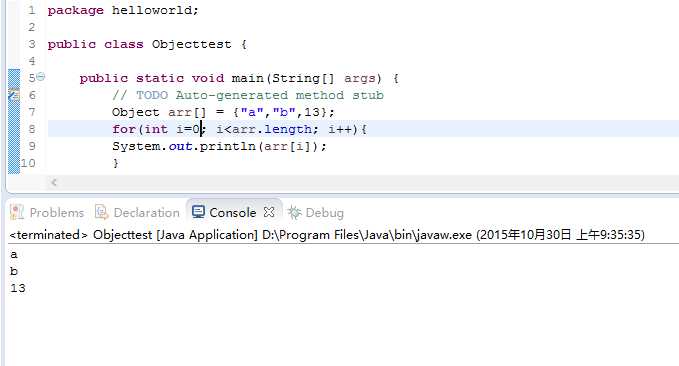
Task: Click 'arr.length' in the for loop
Action: click(x=272, y=129)
